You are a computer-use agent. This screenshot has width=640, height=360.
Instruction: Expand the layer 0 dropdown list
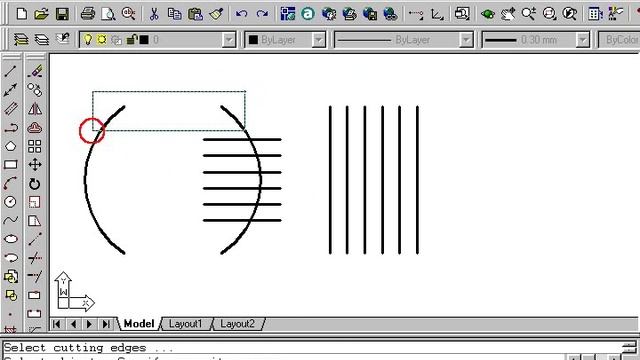tap(229, 40)
